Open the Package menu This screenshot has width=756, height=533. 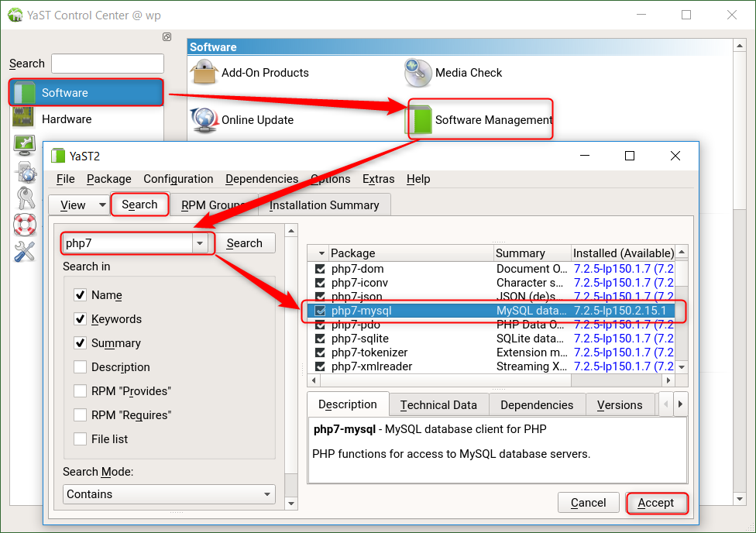(x=109, y=179)
